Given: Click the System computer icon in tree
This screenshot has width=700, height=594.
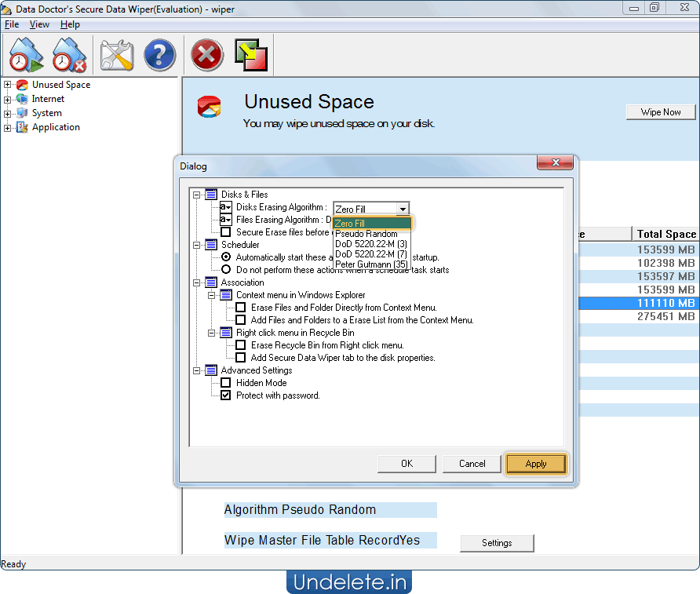Looking at the screenshot, I should point(22,113).
